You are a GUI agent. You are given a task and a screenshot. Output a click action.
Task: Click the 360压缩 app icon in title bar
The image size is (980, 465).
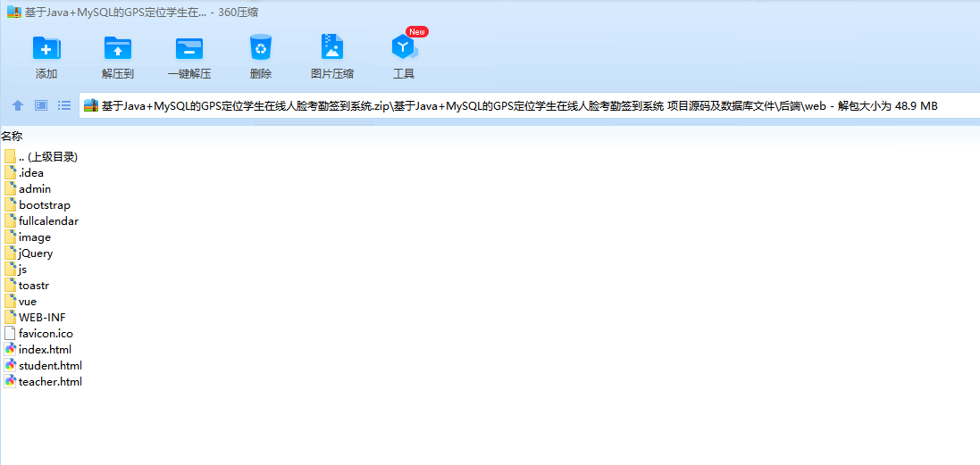[x=13, y=12]
